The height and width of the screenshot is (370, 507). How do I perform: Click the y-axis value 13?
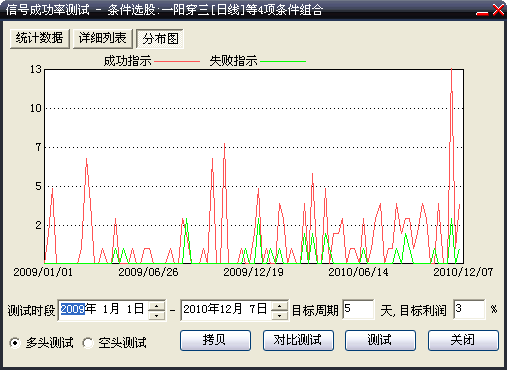pyautogui.click(x=36, y=69)
